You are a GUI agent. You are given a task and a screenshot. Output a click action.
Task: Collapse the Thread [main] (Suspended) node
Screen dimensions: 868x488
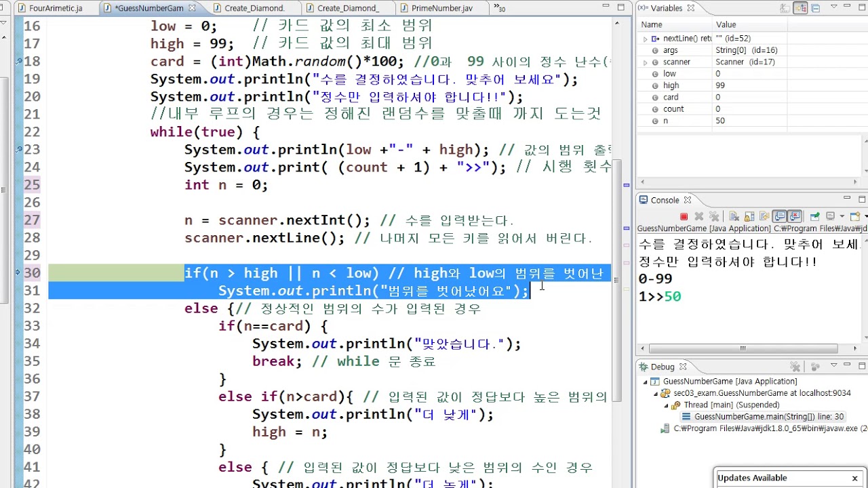pos(666,405)
